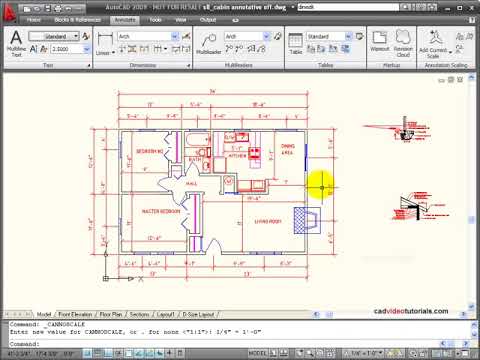Open the Text panel dialog launcher arrow

pos(89,66)
